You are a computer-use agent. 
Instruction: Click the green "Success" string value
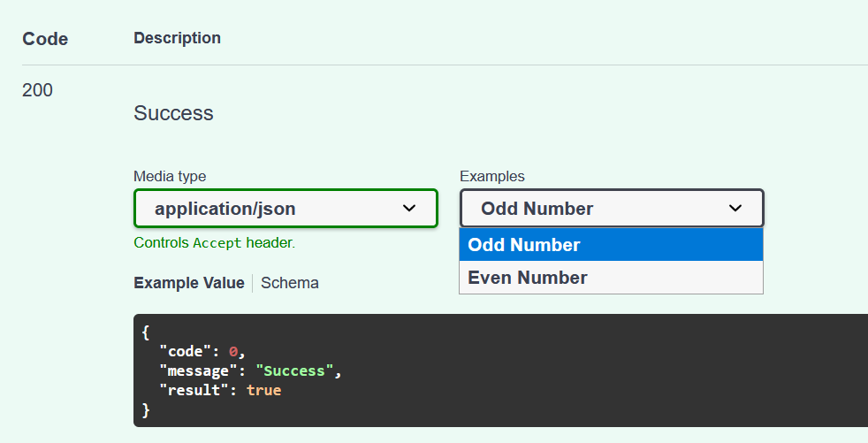(x=293, y=370)
